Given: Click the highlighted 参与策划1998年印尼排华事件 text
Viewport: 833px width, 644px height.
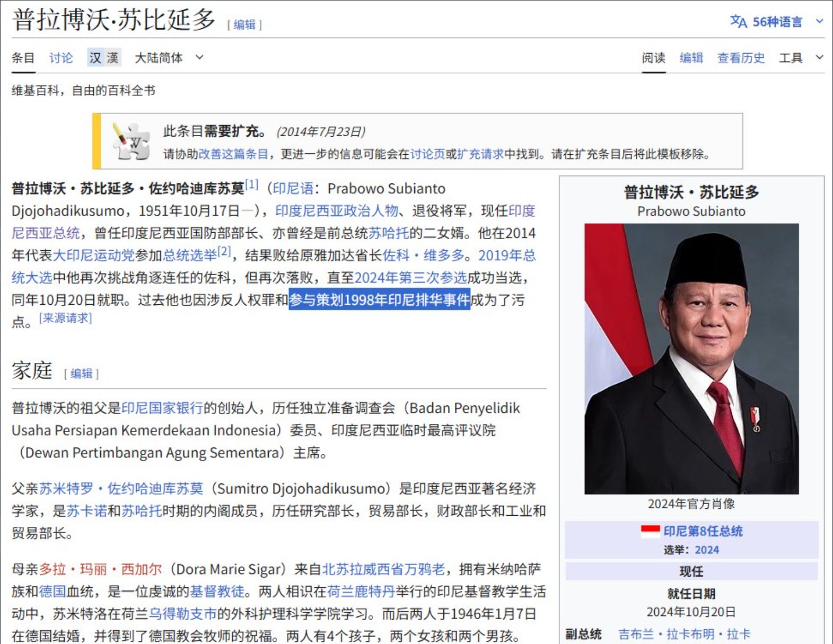Looking at the screenshot, I should pos(379,300).
